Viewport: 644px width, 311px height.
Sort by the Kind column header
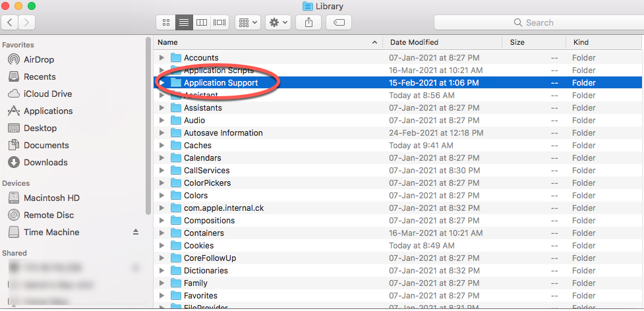604,42
